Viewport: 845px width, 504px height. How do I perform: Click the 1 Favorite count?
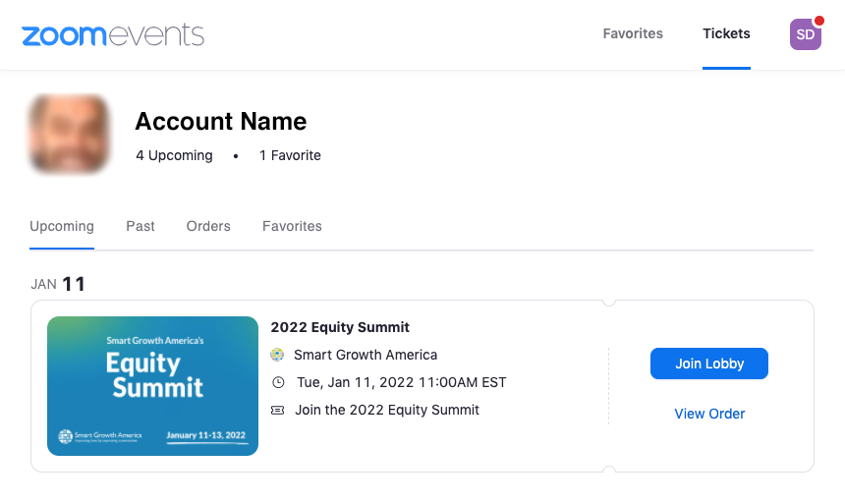pos(290,155)
